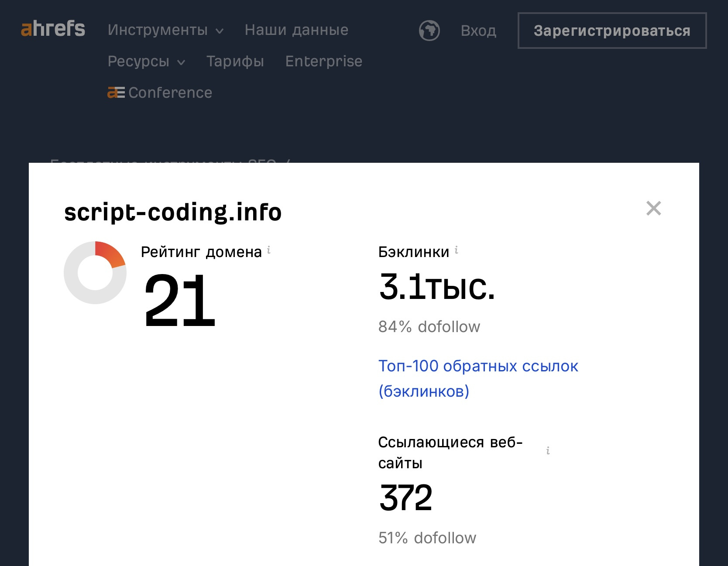Open the Тарифы page
Image resolution: width=728 pixels, height=566 pixels.
pos(235,62)
